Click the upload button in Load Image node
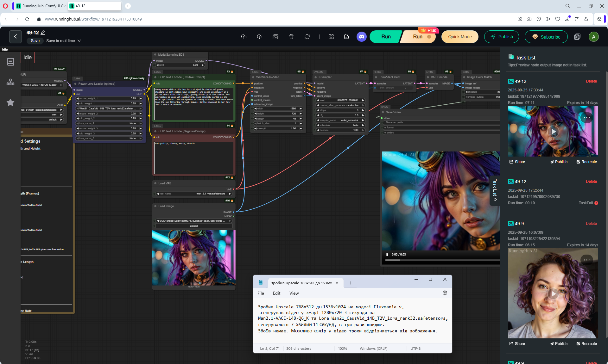Screen dimensions: 608x364 tap(194, 226)
